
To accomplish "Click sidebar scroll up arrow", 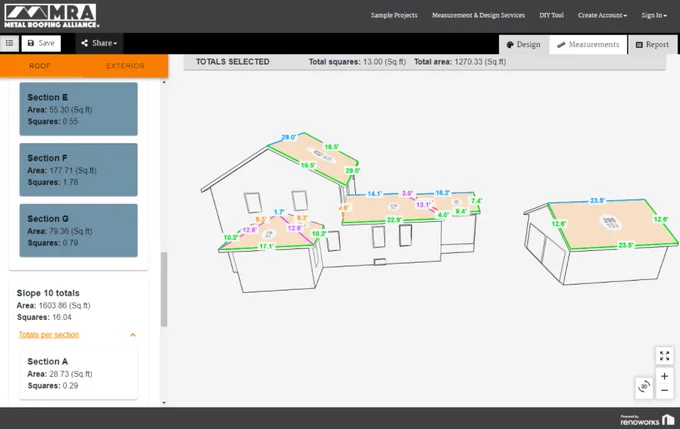I will click(x=164, y=82).
